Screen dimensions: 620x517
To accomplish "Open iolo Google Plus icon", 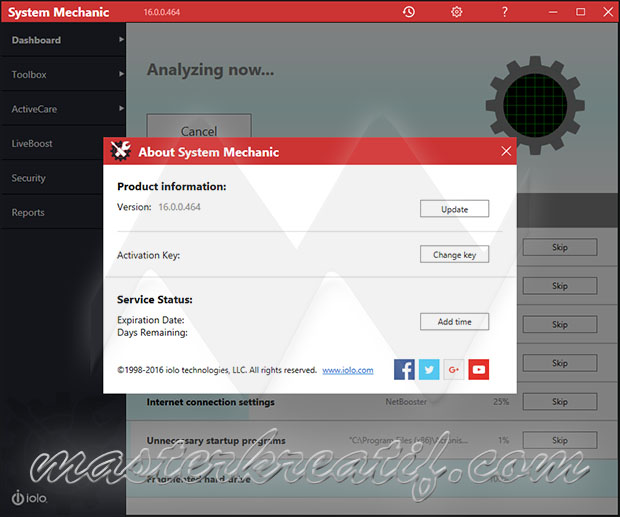I will pyautogui.click(x=454, y=370).
